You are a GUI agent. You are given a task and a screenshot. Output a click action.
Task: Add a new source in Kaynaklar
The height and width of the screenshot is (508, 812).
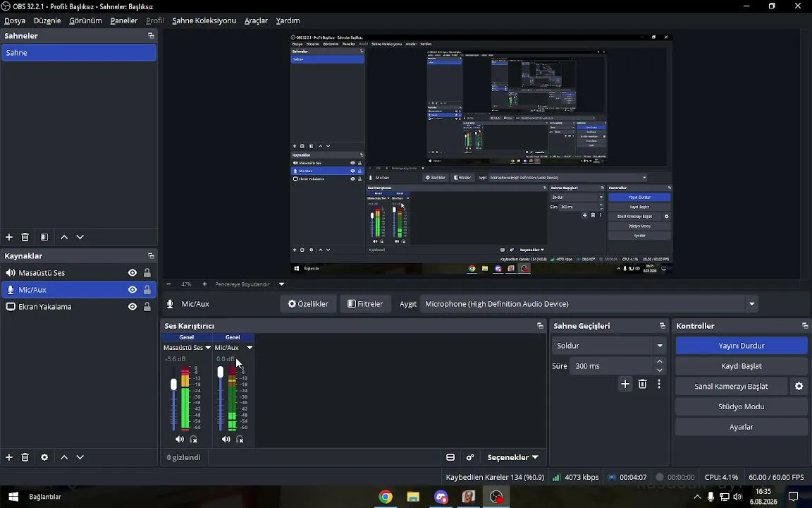[x=8, y=457]
